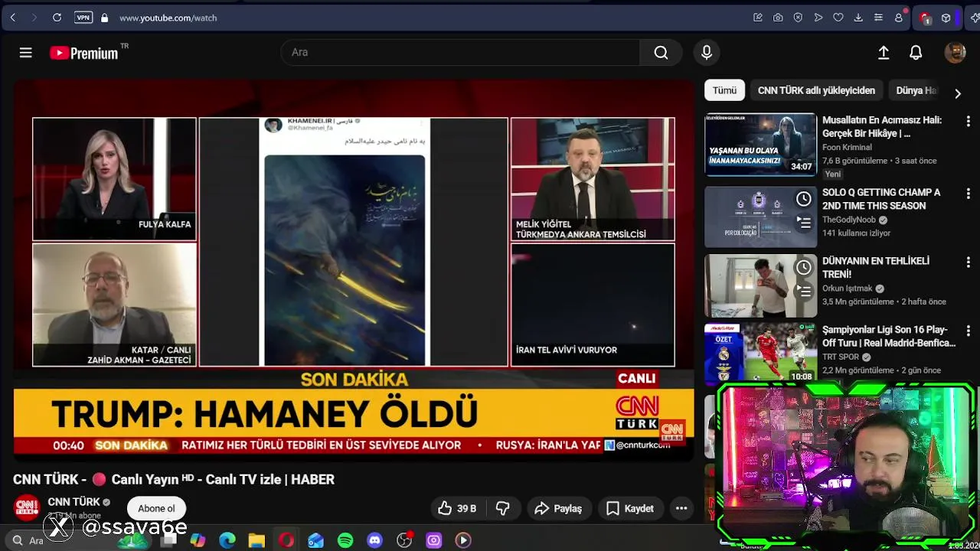Open CNN TÜRK channel avatar
The height and width of the screenshot is (551, 980).
(27, 508)
